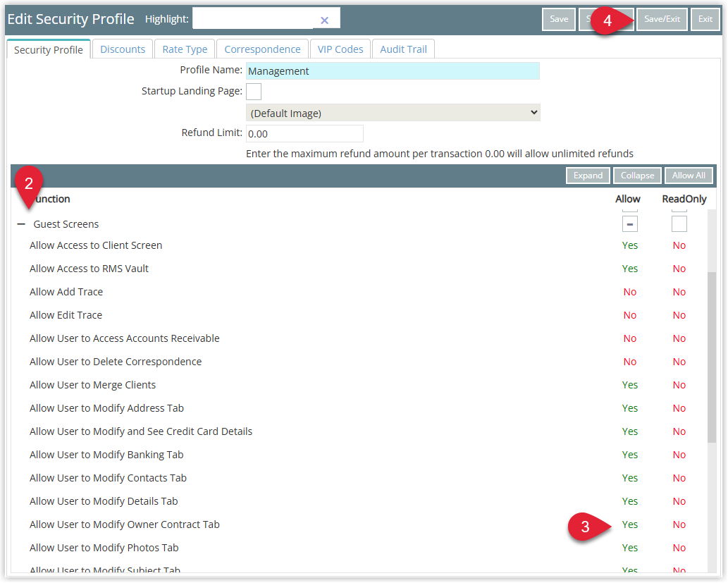This screenshot has height=583, width=728.
Task: Select the 'Allow Access to Client Screen' row text
Action: [x=96, y=246]
